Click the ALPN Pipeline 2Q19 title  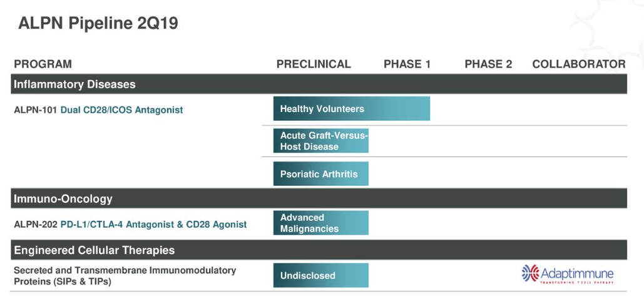[x=98, y=23]
